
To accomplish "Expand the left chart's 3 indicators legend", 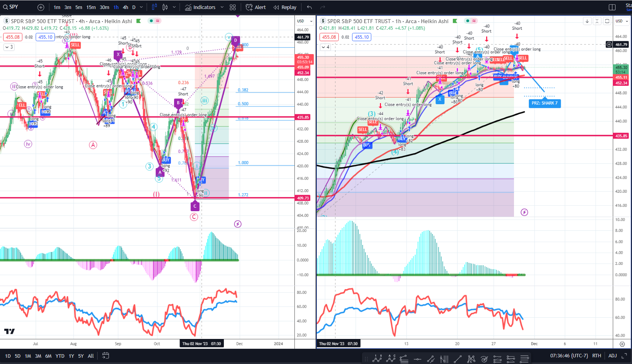I will pyautogui.click(x=9, y=47).
